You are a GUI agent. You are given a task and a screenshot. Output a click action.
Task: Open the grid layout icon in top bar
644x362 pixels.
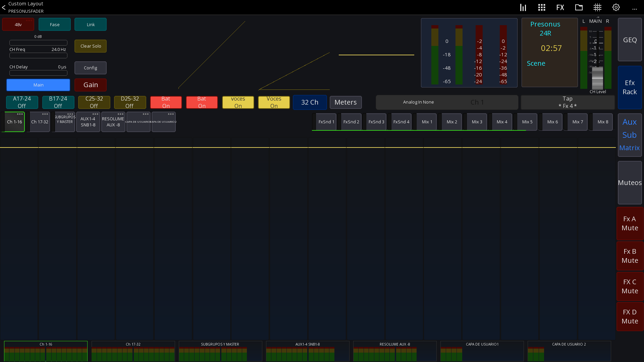[x=542, y=7]
